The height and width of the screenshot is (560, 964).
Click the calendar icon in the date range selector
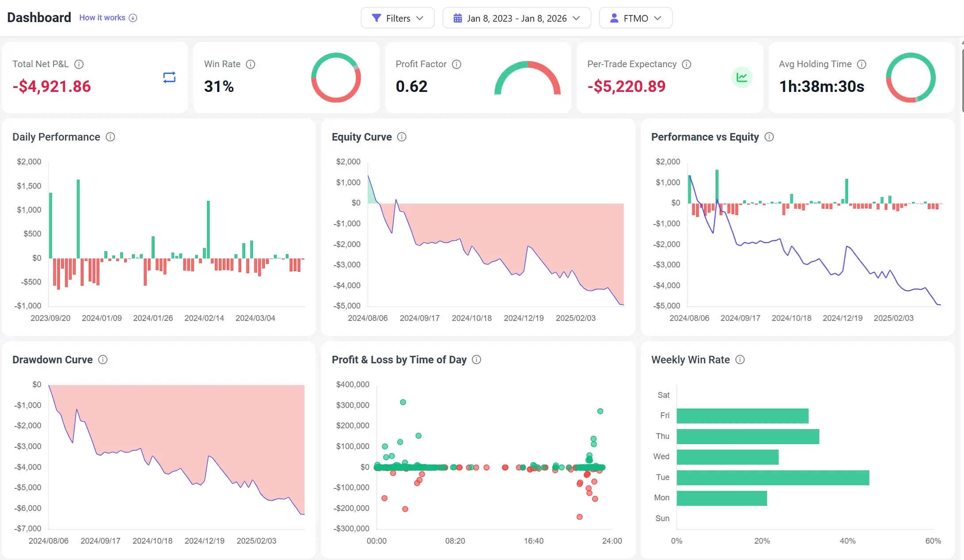(458, 18)
